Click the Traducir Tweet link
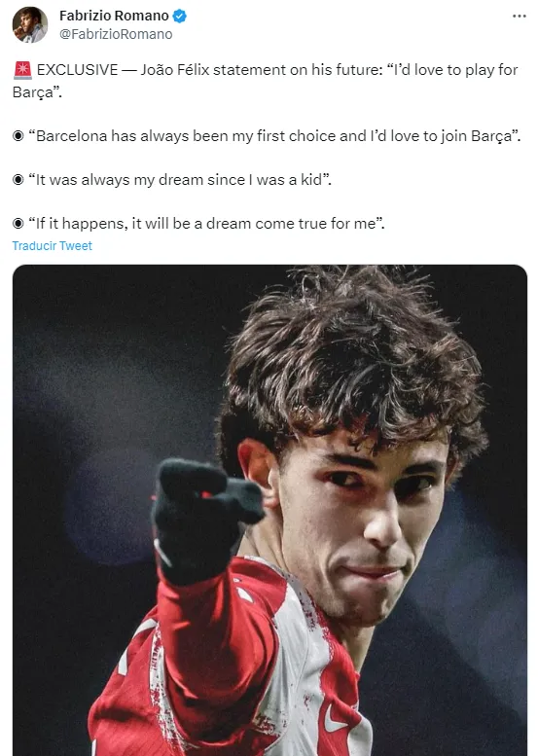538x756 pixels. [x=53, y=246]
